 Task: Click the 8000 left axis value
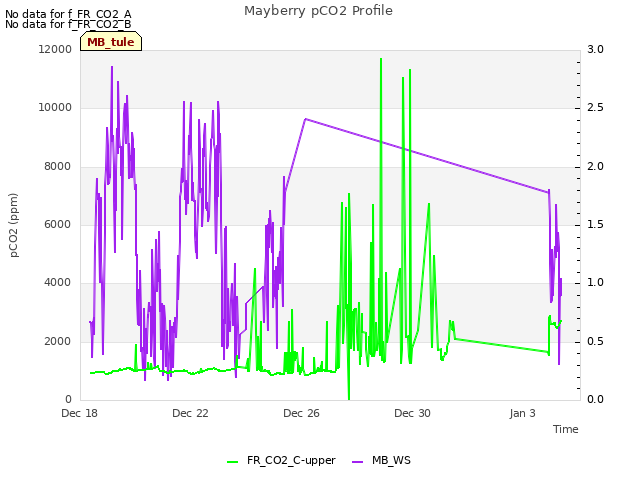(x=58, y=167)
